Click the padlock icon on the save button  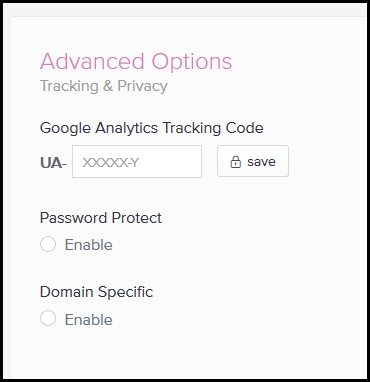235,162
